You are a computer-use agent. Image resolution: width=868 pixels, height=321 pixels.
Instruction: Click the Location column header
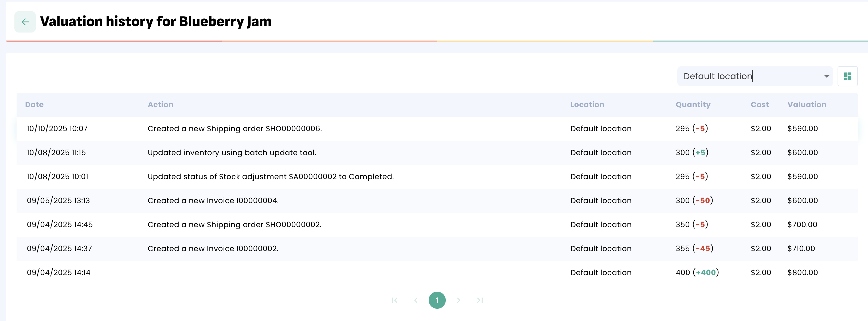pyautogui.click(x=587, y=105)
